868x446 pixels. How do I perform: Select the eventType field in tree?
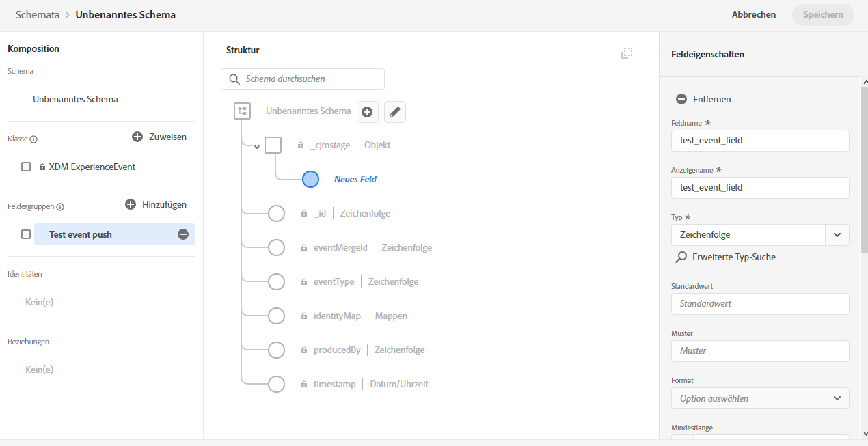[x=334, y=281]
